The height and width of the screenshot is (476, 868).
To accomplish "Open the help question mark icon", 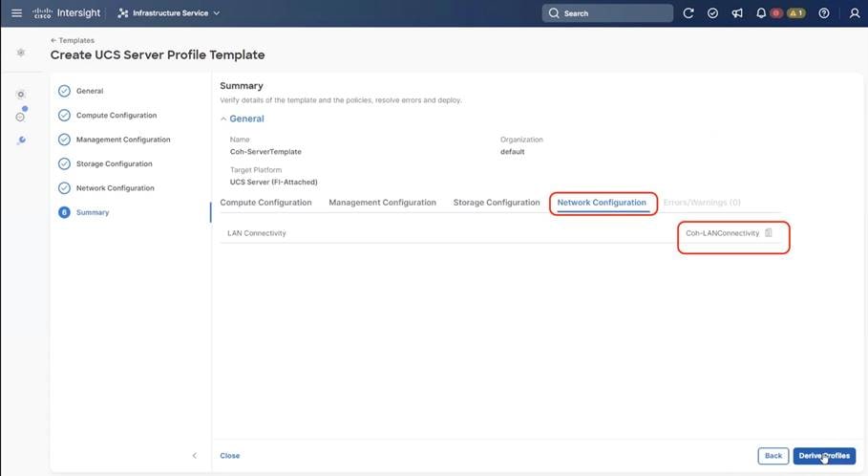I will pos(824,13).
